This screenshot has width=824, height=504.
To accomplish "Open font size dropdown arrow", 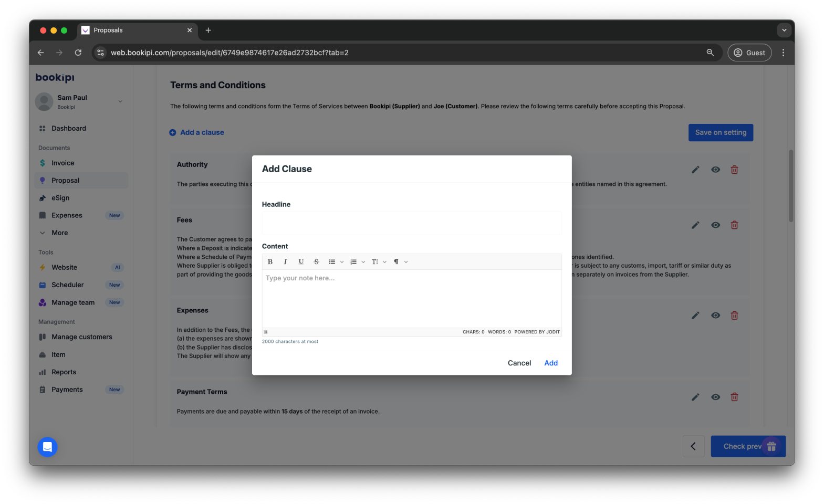I will pos(385,262).
